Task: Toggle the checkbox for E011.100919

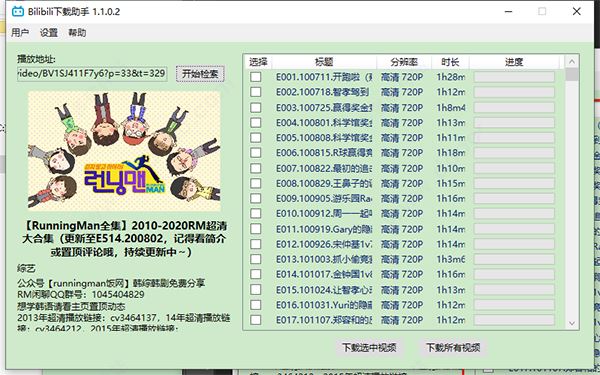Action: [256, 228]
